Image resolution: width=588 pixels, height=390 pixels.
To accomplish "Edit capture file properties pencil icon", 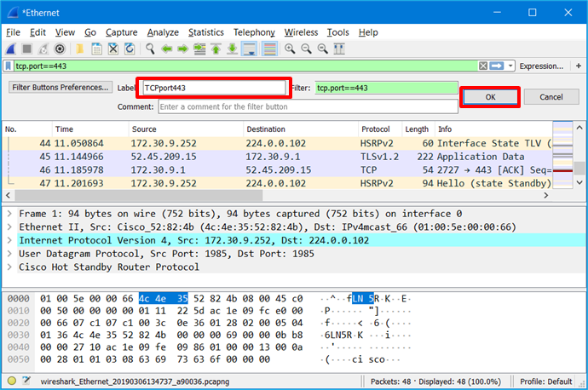I will pyautogui.click(x=26, y=381).
